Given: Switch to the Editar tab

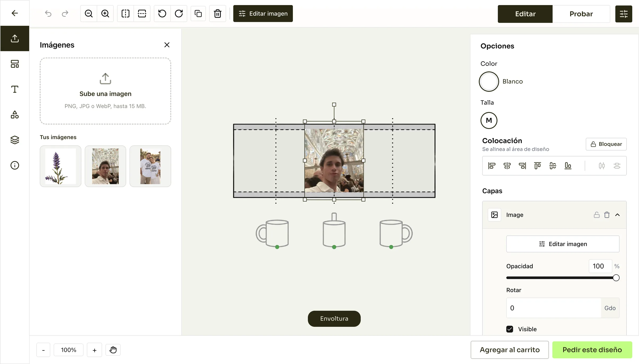Looking at the screenshot, I should coord(525,14).
